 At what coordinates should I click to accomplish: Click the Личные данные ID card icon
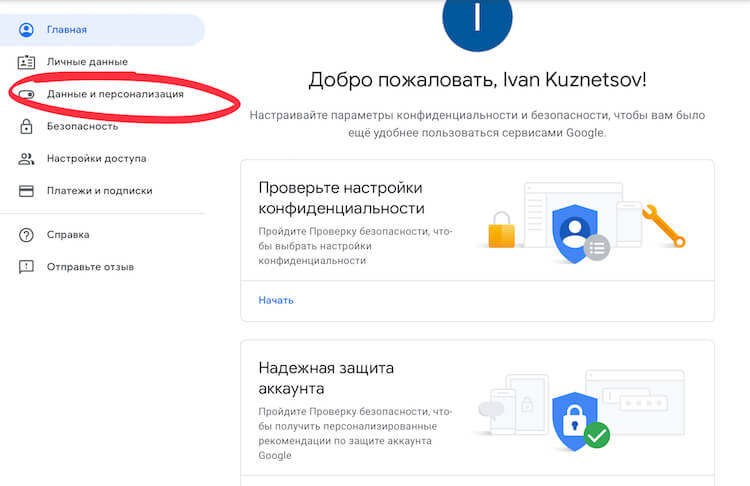[27, 62]
